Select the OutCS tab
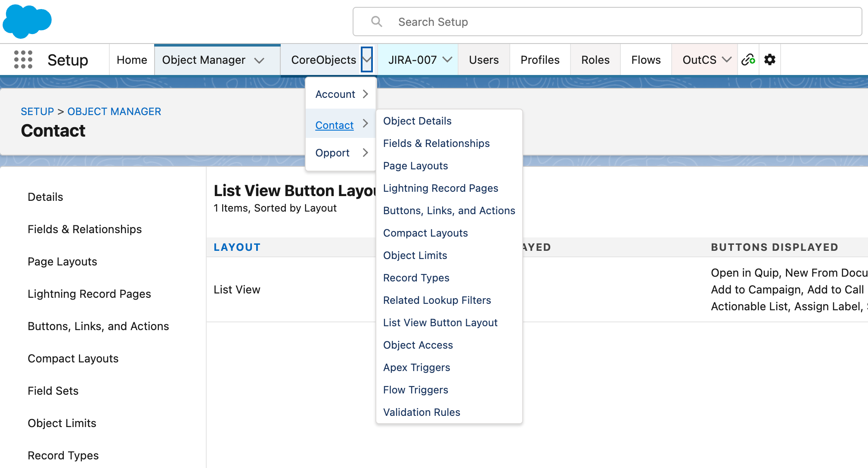This screenshot has width=868, height=468. (699, 60)
